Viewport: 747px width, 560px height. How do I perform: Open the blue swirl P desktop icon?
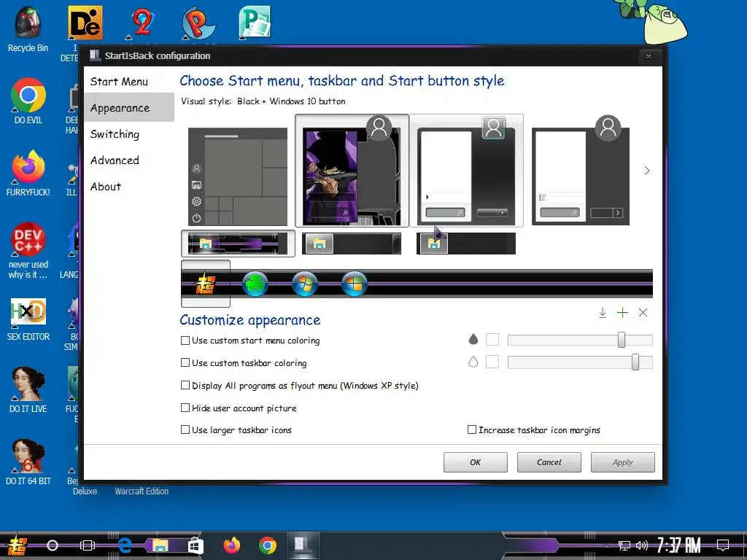pyautogui.click(x=198, y=23)
